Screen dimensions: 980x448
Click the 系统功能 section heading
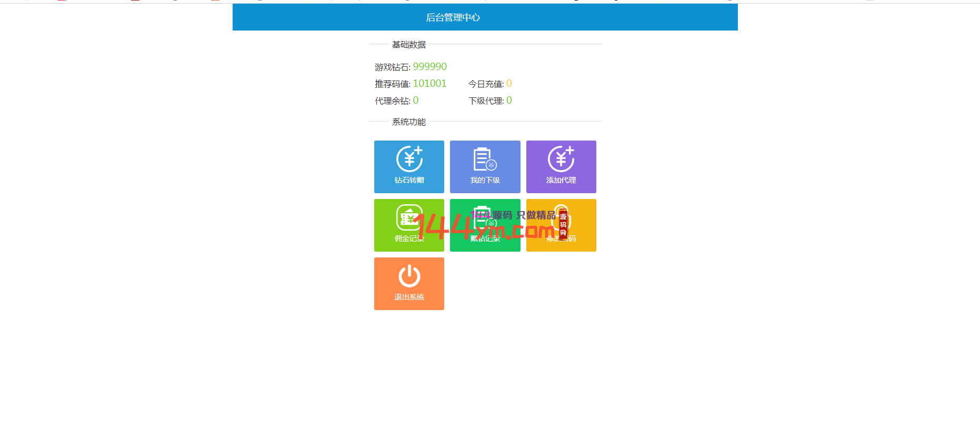(x=408, y=122)
